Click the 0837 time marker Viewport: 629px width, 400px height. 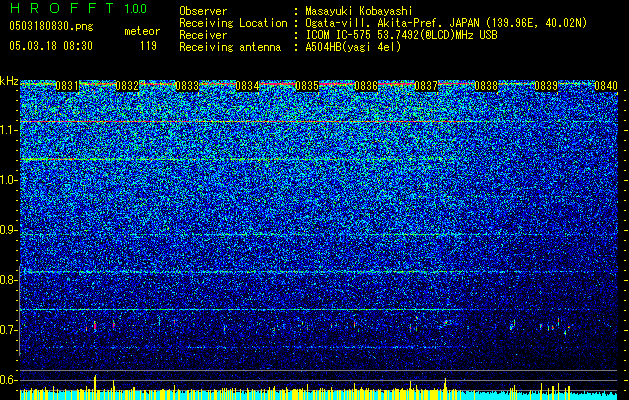426,86
